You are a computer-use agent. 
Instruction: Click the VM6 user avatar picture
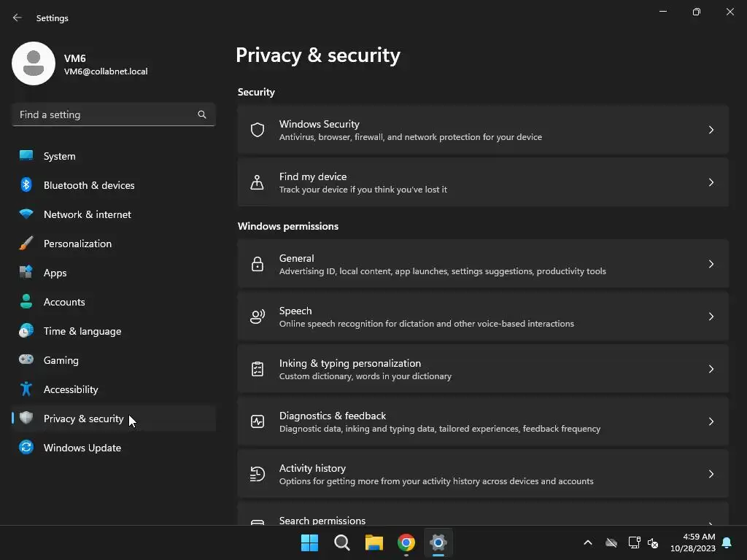click(x=34, y=63)
